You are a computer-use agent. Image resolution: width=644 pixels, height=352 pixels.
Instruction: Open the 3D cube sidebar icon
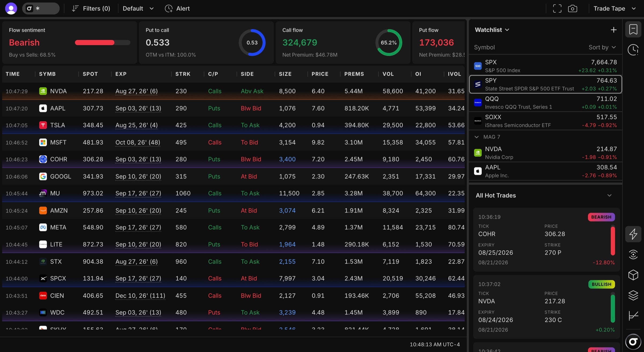tap(633, 275)
